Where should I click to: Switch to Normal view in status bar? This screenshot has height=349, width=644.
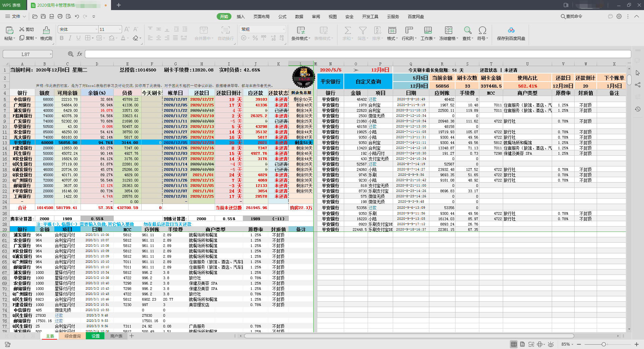tap(514, 344)
